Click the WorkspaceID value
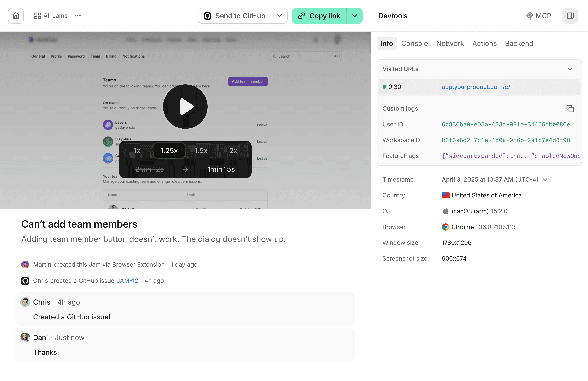588x381 pixels. pos(506,140)
